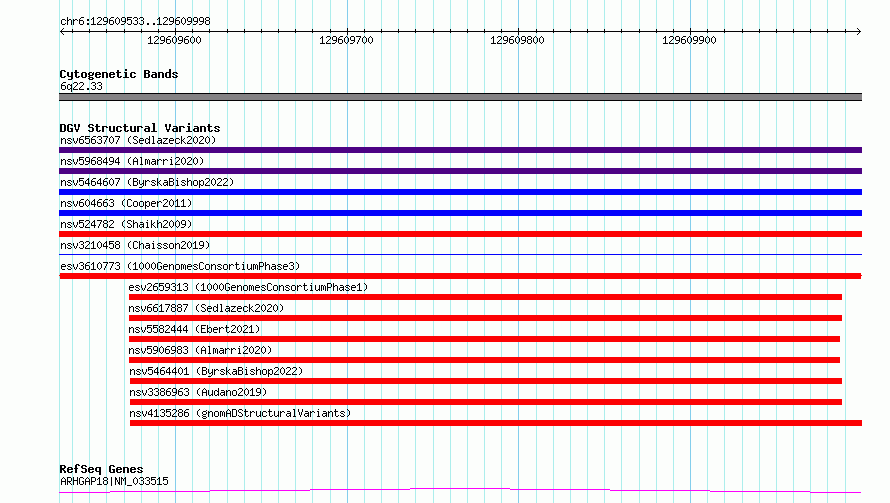Viewport: 890px width, 503px height.
Task: Click label nsv5464401 (ByrskaBishop2022)
Action: pyautogui.click(x=216, y=371)
